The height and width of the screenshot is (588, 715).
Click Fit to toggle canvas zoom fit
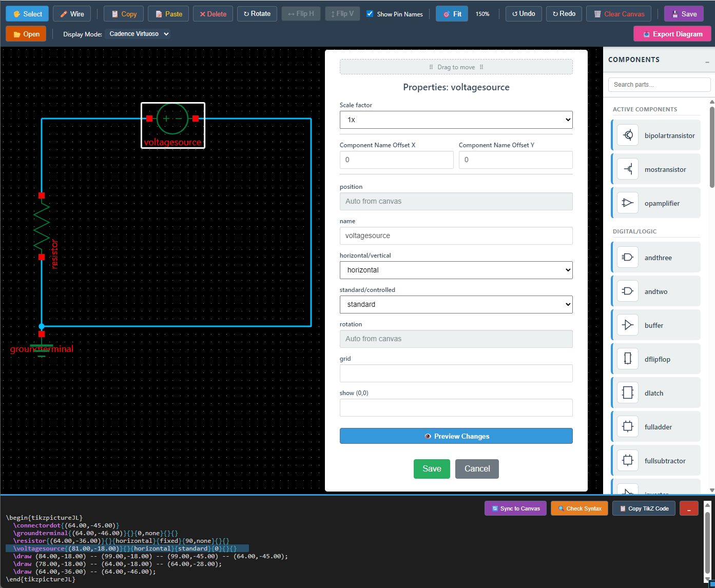(451, 14)
